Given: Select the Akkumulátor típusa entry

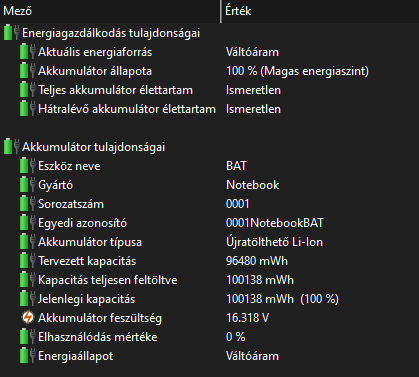Looking at the screenshot, I should pos(209,242).
